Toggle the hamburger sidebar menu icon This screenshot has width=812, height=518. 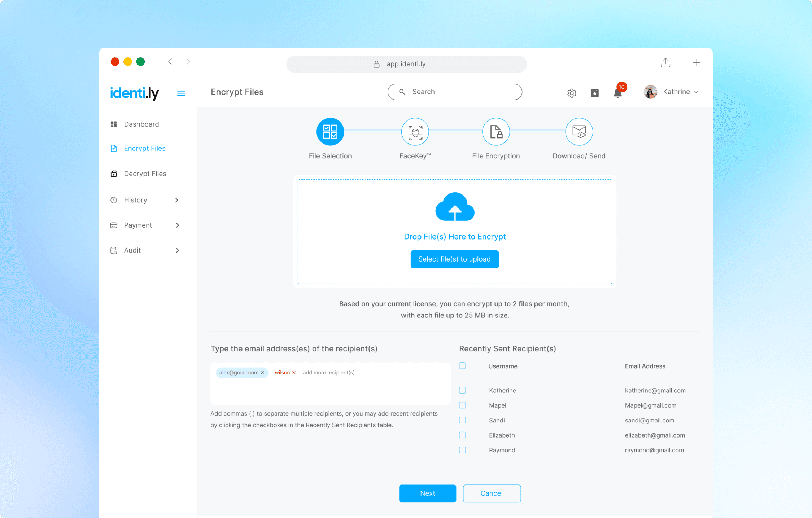point(181,93)
